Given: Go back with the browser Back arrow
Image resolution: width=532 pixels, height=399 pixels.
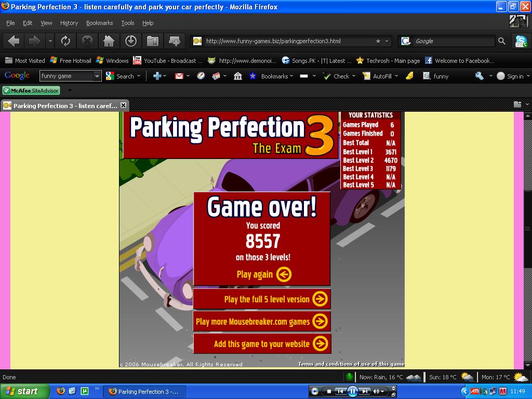Looking at the screenshot, I should 14,42.
